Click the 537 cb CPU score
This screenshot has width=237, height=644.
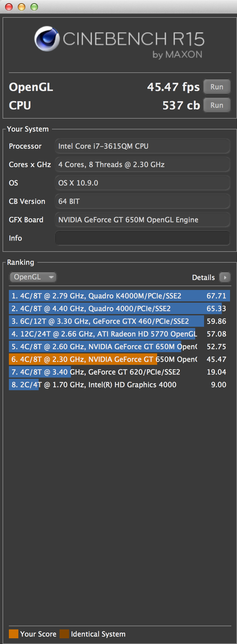click(181, 105)
